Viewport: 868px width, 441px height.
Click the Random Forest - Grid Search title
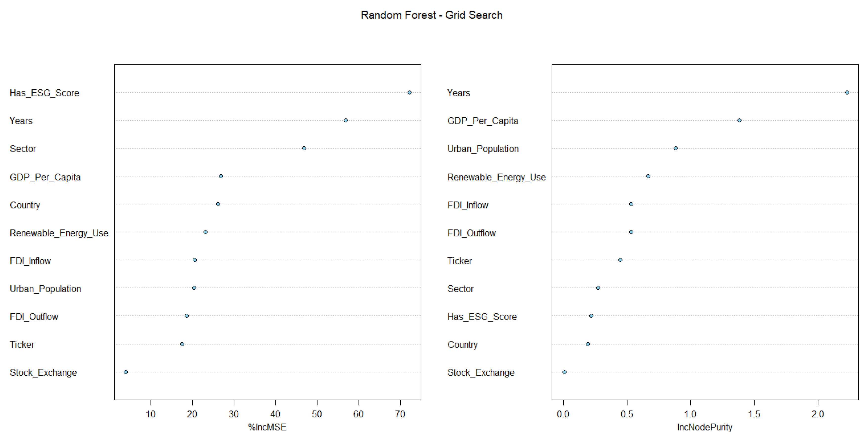point(431,15)
